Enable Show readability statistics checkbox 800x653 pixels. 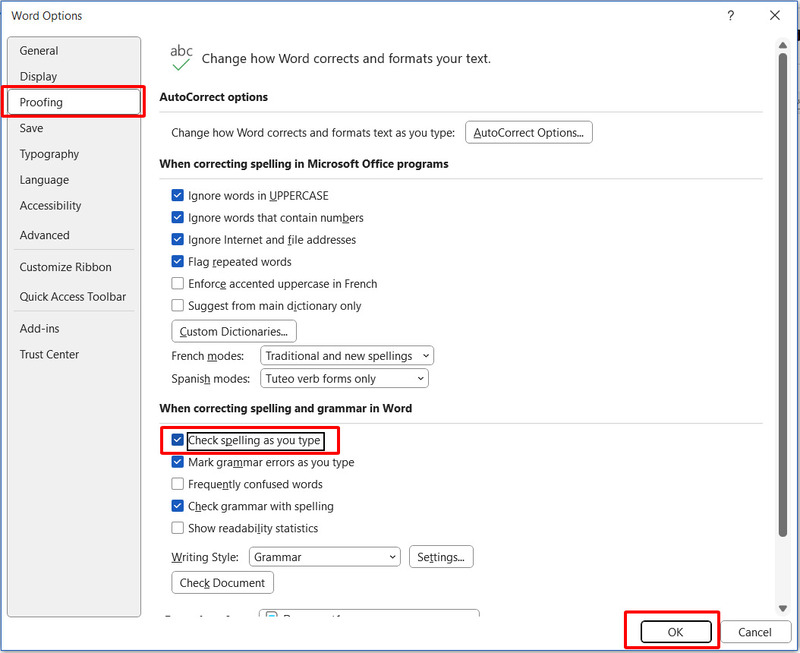coord(178,528)
